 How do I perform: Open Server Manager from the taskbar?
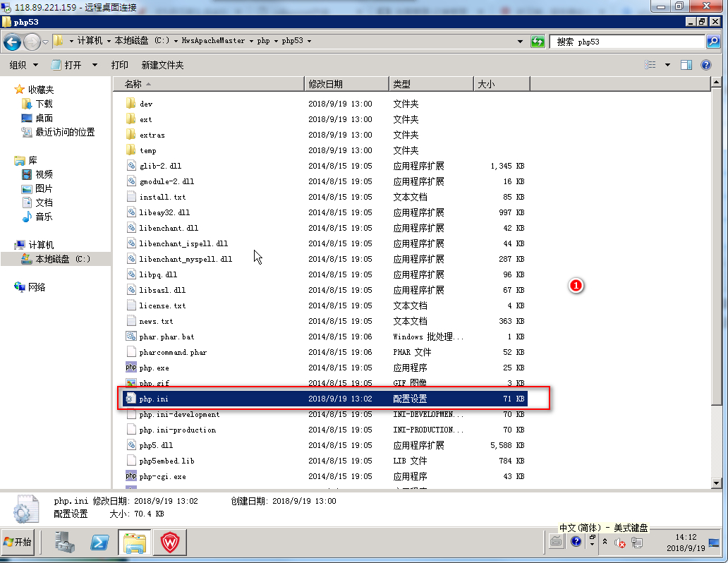click(x=66, y=543)
